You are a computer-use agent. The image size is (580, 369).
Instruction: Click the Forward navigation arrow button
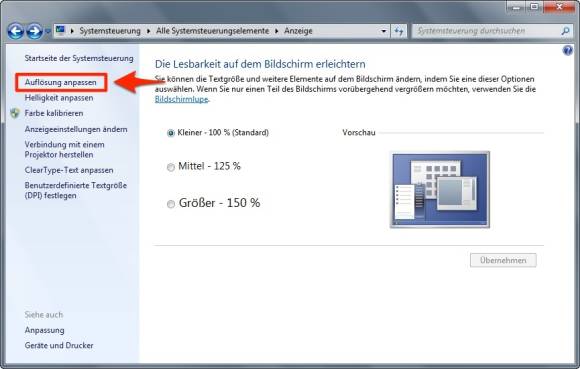pyautogui.click(x=34, y=31)
